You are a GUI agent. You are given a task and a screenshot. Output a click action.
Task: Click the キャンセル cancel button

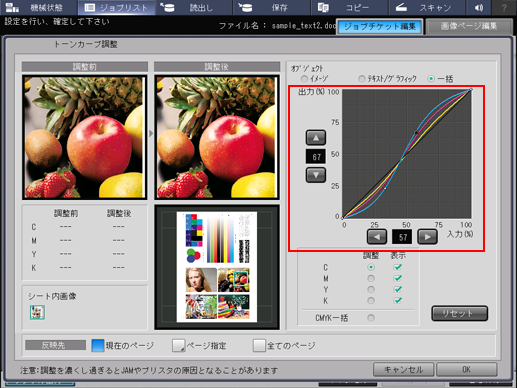point(403,369)
